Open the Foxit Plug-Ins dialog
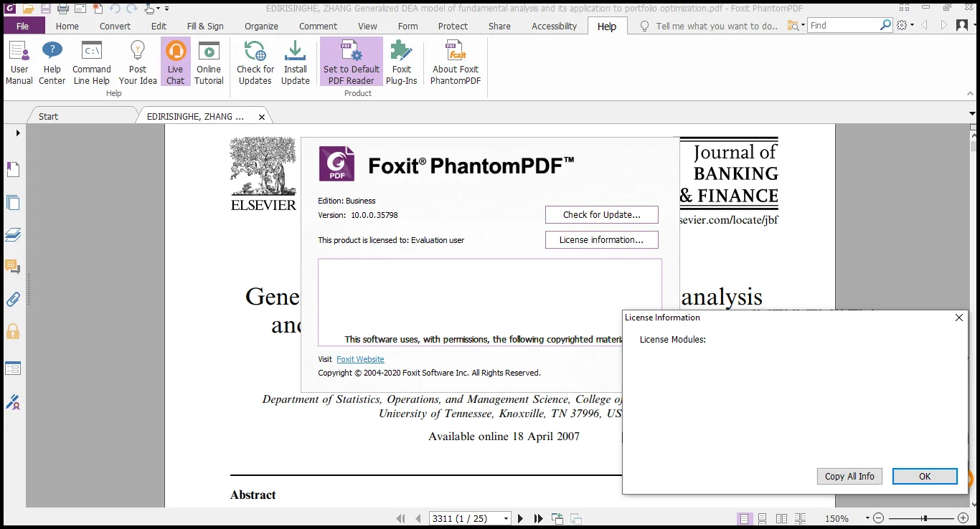Viewport: 980px width, 529px height. click(401, 62)
